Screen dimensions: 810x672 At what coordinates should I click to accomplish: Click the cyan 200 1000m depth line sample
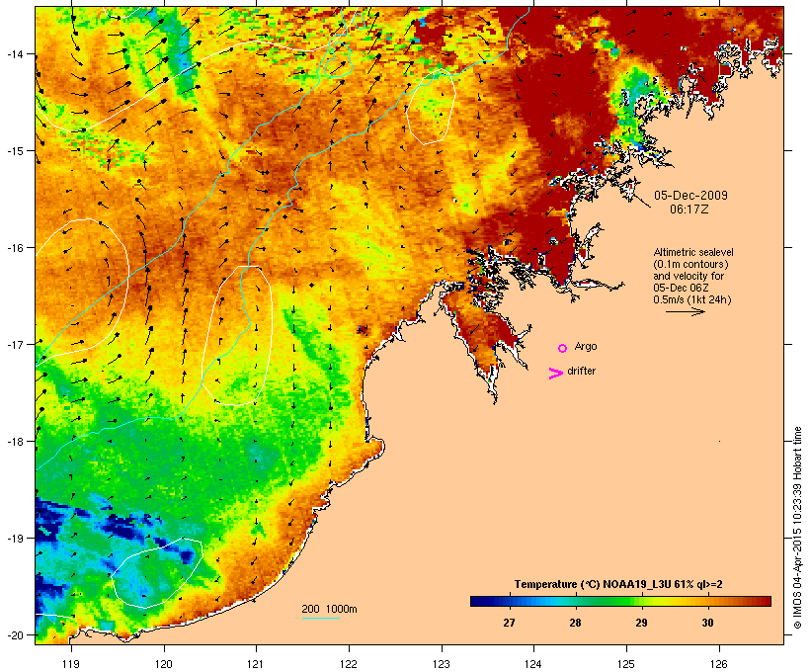[320, 618]
